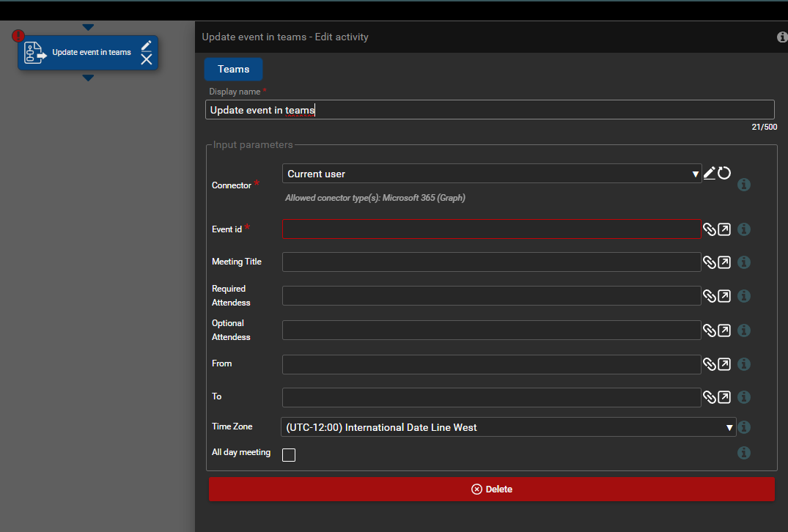
Task: Click the red error indicator on activity
Action: coord(19,35)
